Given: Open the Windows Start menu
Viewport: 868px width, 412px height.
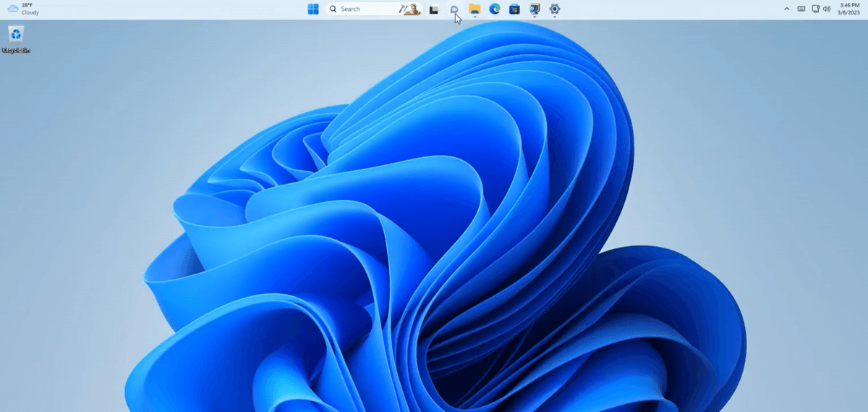Looking at the screenshot, I should (313, 9).
